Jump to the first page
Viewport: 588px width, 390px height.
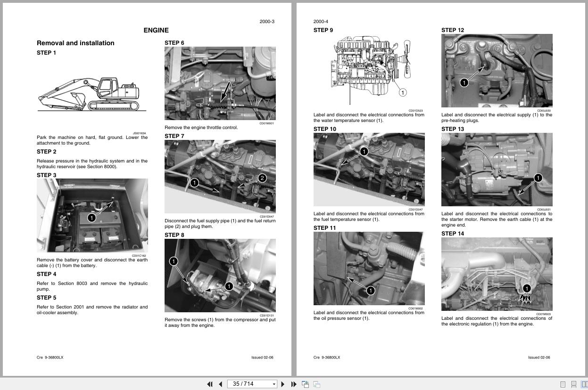[209, 384]
